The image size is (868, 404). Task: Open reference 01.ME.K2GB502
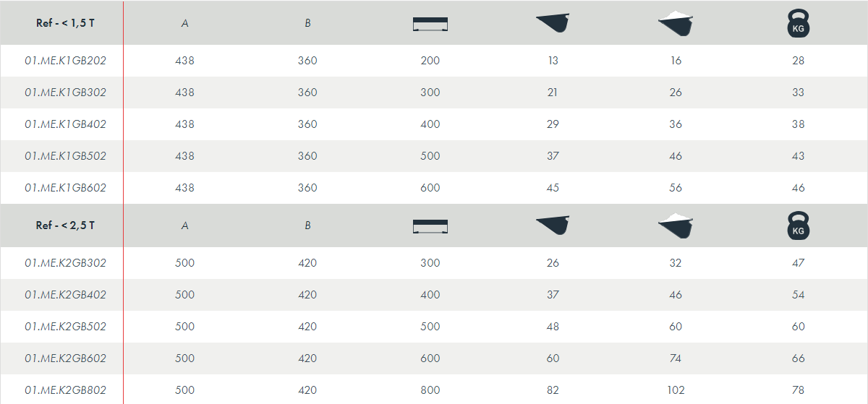click(x=66, y=327)
